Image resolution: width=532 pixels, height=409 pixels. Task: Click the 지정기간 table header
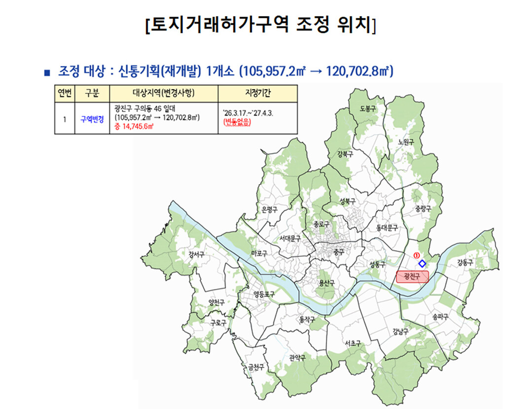point(258,93)
